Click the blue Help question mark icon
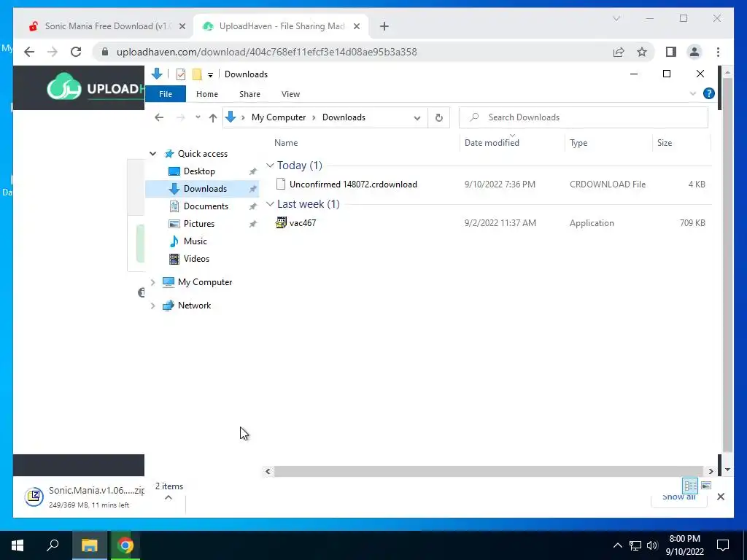 [709, 93]
